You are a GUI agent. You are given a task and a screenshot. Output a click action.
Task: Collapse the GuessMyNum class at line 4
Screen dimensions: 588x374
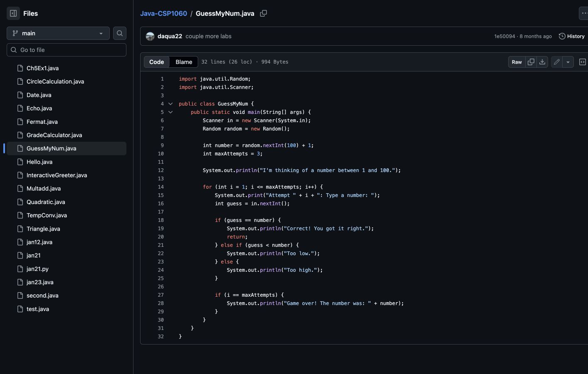tap(170, 104)
